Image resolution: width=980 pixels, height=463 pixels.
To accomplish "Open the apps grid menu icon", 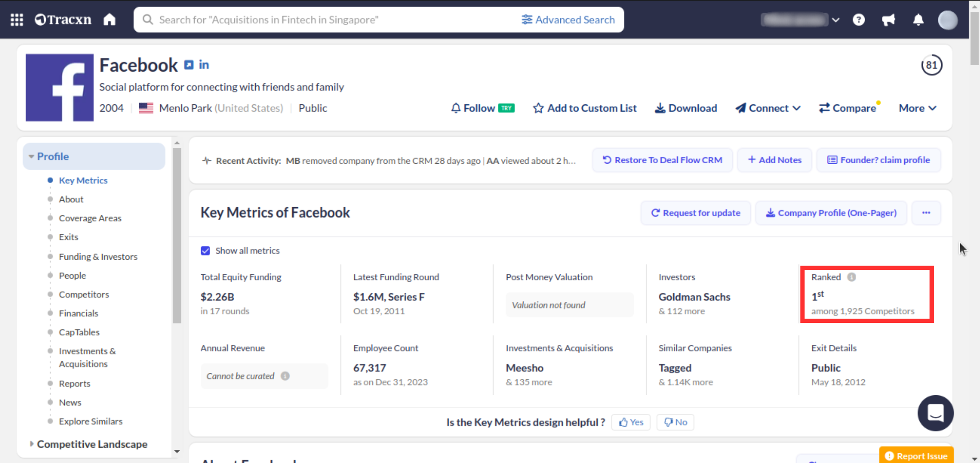I will pyautogui.click(x=17, y=20).
